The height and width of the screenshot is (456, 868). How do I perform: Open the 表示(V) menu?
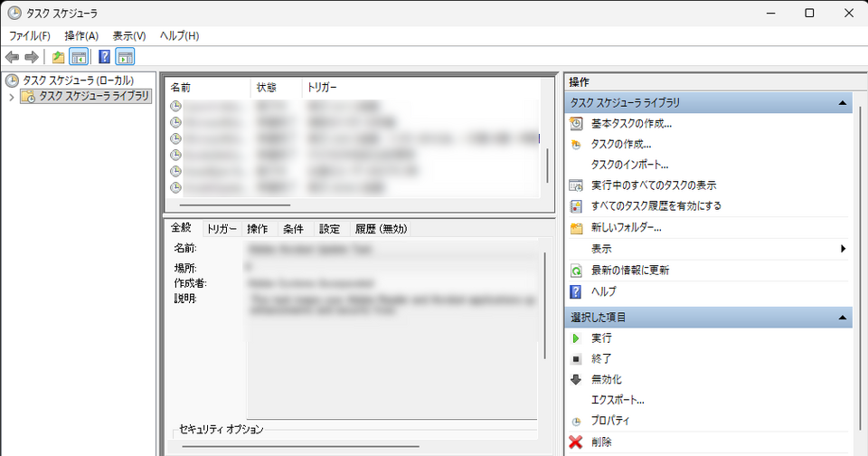click(x=129, y=36)
